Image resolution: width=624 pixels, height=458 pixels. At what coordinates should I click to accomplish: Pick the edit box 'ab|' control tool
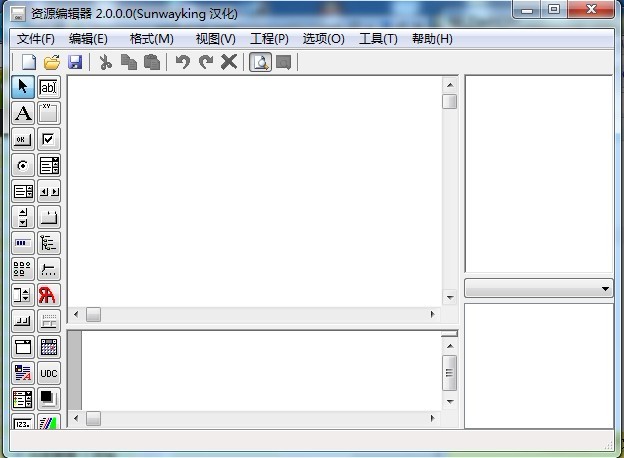48,87
